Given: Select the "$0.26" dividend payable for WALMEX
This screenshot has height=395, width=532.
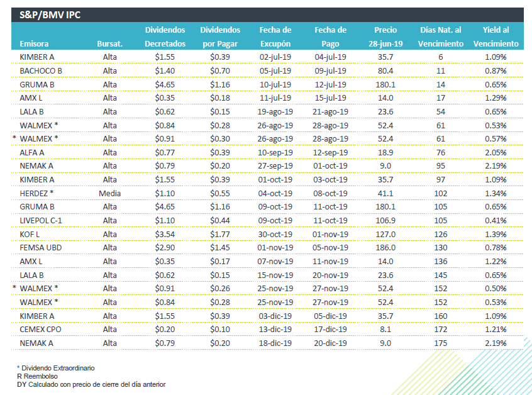Looking at the screenshot, I should coord(220,289).
